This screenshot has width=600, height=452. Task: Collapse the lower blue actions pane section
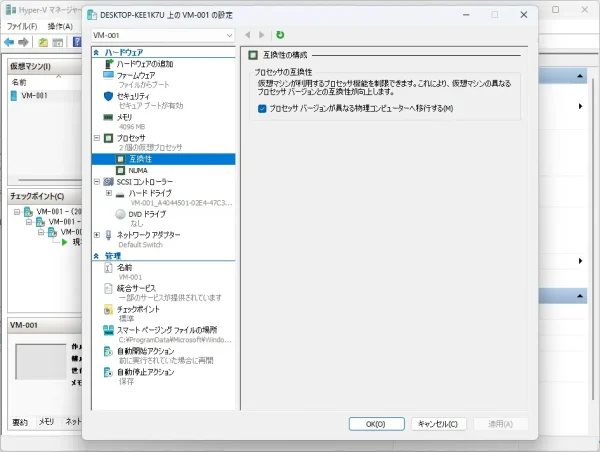point(580,296)
